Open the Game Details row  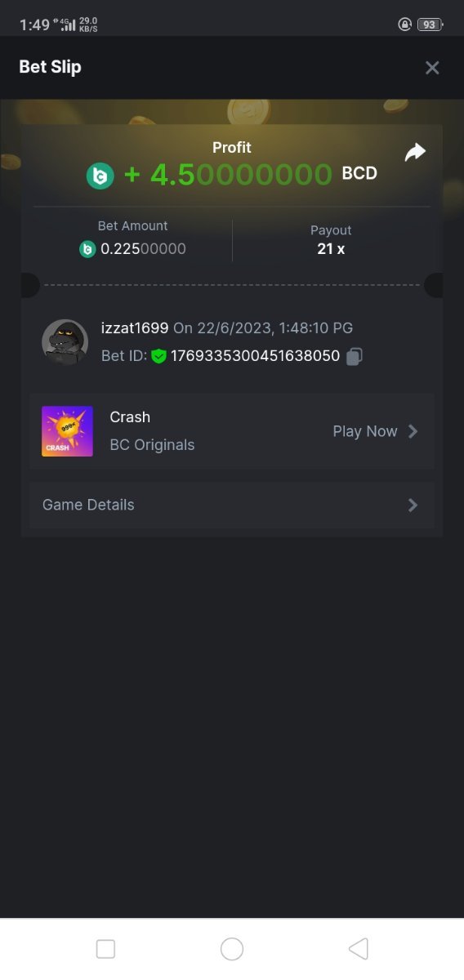pos(232,505)
